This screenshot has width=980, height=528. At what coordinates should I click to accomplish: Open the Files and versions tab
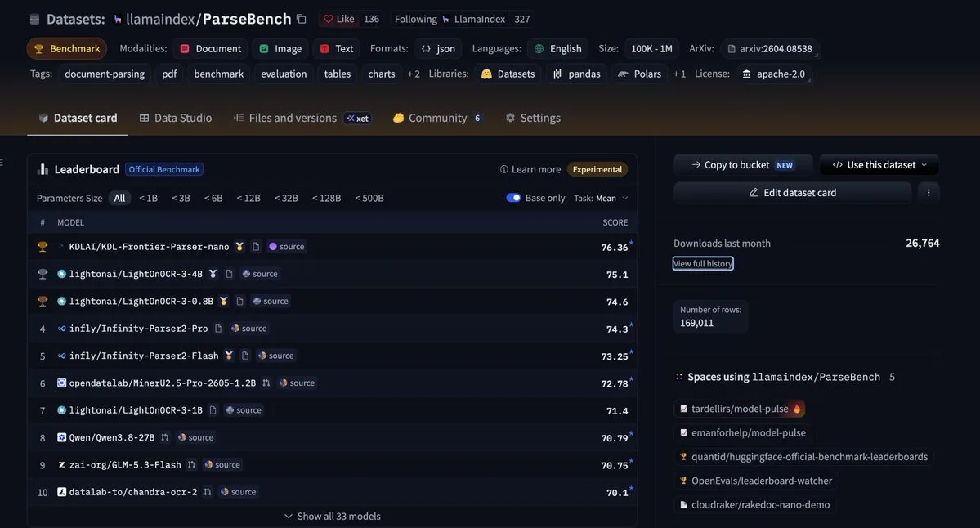(302, 118)
